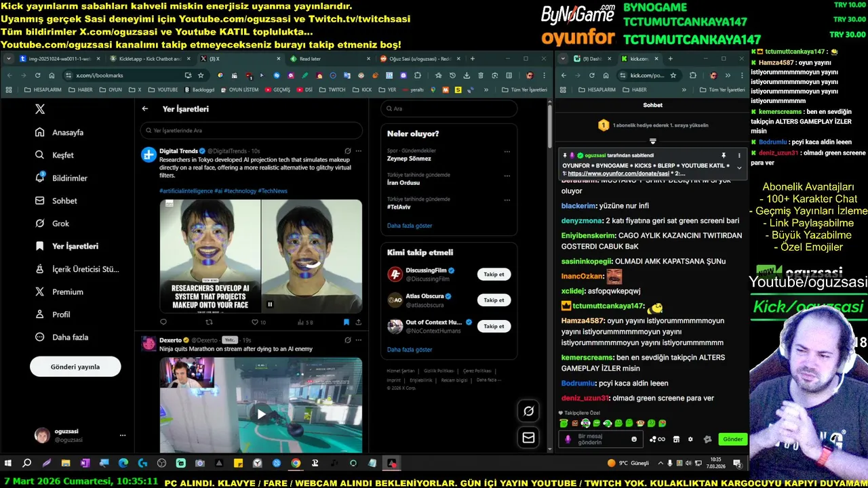Show hidden bookmarks in the X browser bar
The width and height of the screenshot is (868, 488).
487,89
